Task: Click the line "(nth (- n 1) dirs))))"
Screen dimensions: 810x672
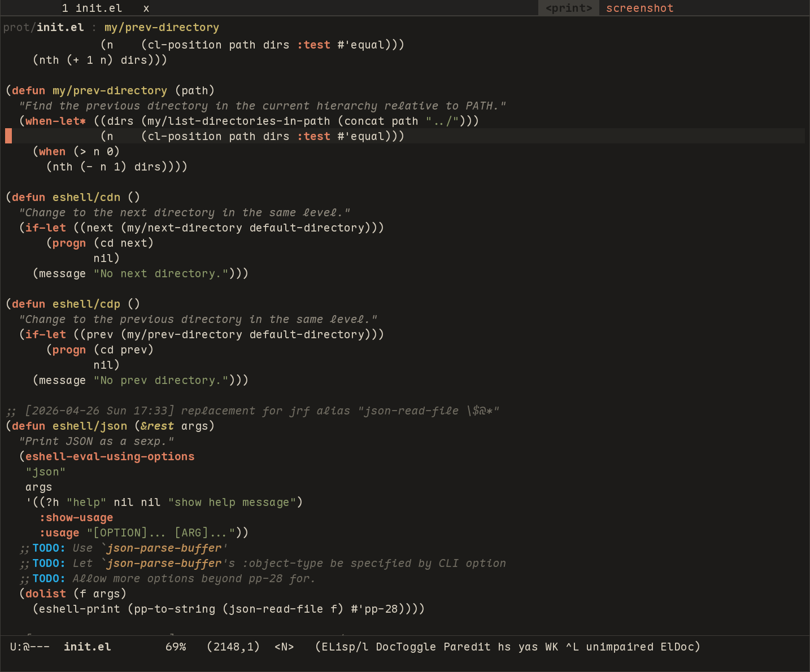Action: point(117,167)
